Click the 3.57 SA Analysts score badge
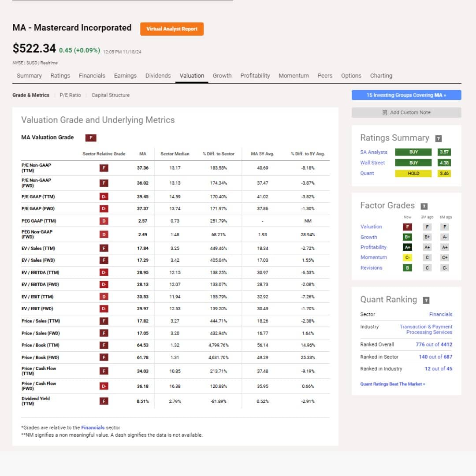The width and height of the screenshot is (476, 476). (x=444, y=152)
